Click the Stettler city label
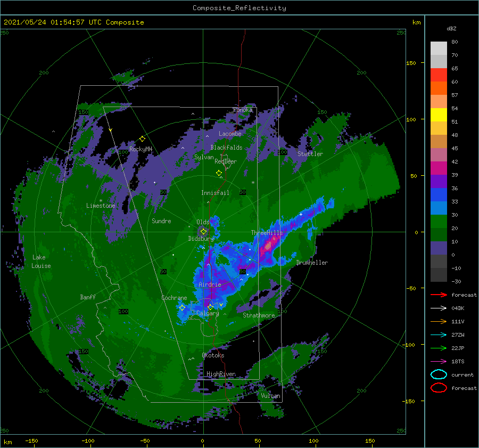 (310, 154)
